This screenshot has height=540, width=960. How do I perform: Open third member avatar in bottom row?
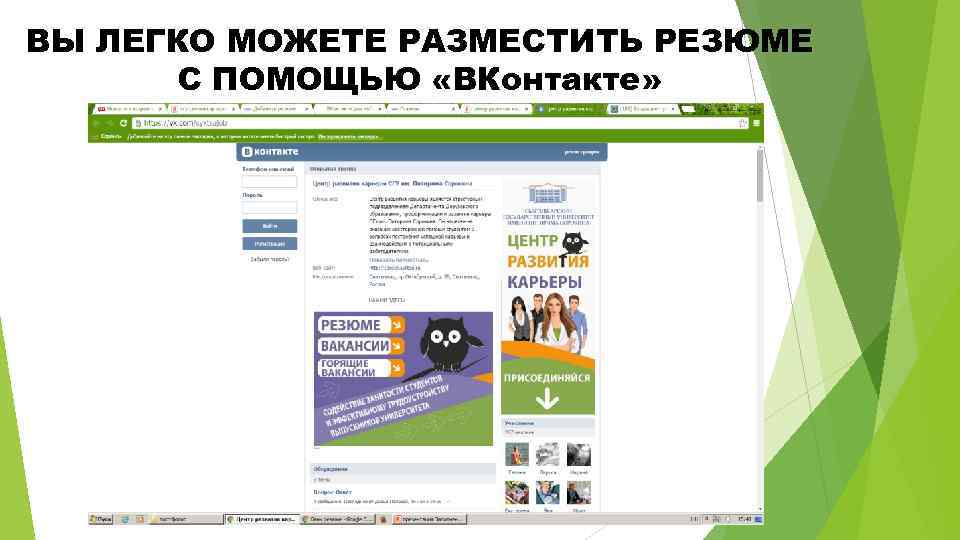pyautogui.click(x=579, y=492)
